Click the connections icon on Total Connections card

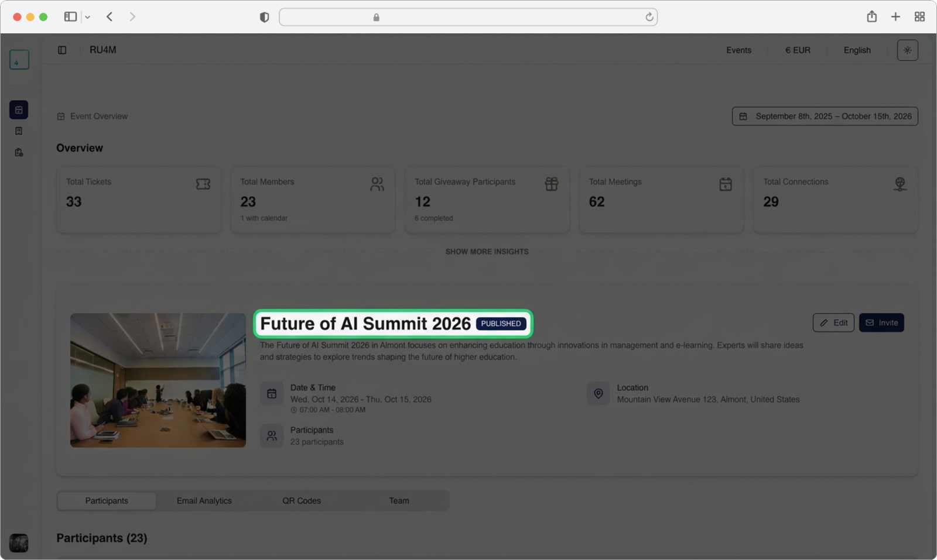tap(900, 184)
